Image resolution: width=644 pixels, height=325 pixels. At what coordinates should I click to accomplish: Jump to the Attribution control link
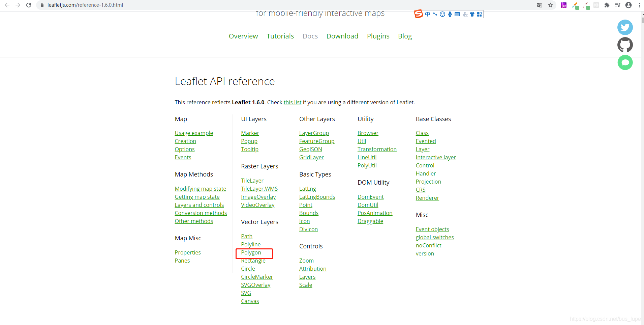313,269
